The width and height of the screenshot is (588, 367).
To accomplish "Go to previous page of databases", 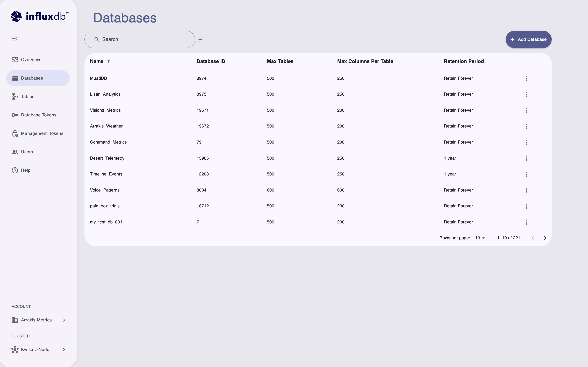I will 532,238.
